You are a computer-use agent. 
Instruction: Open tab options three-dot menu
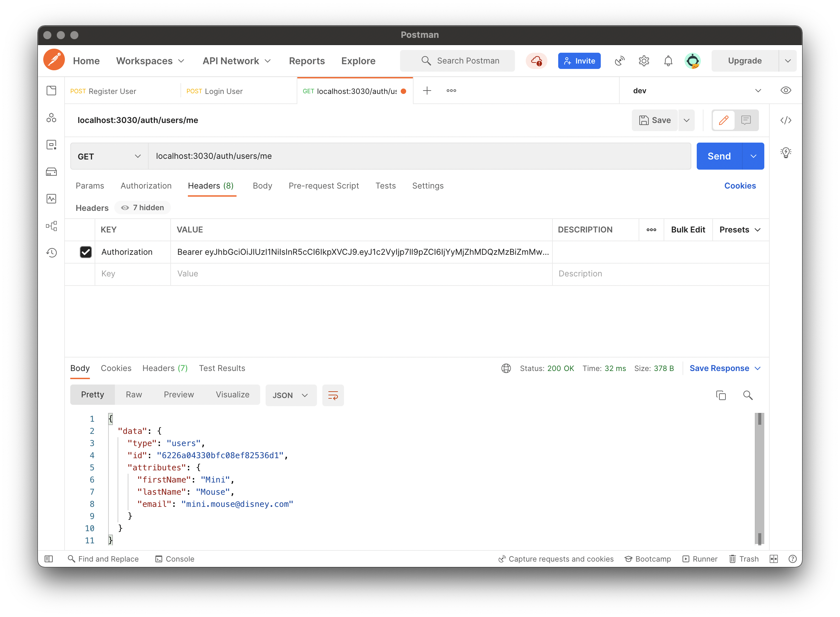click(x=451, y=90)
